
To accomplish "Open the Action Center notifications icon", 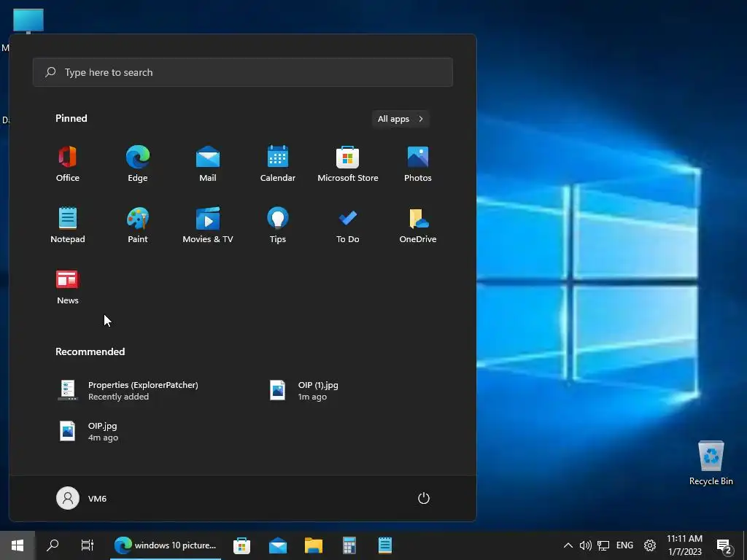I will [x=724, y=546].
